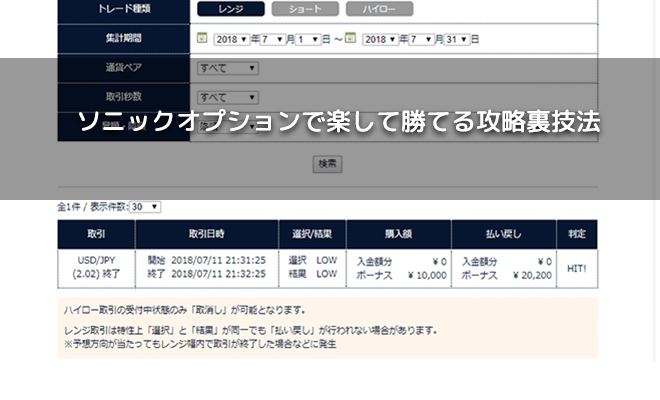Image resolution: width=660 pixels, height=400 pixels.
Task: Switch to the ハイロー trade type
Action: pos(379,9)
